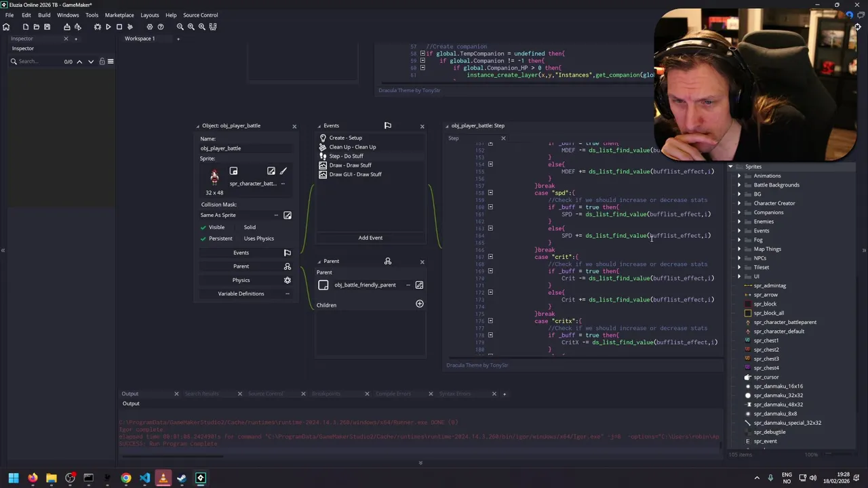The image size is (868, 488).
Task: Toggle the Uses Physics checkbox
Action: [x=238, y=239]
